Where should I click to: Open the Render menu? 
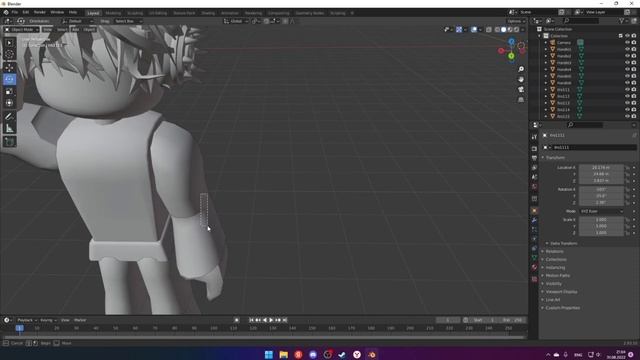[x=40, y=12]
